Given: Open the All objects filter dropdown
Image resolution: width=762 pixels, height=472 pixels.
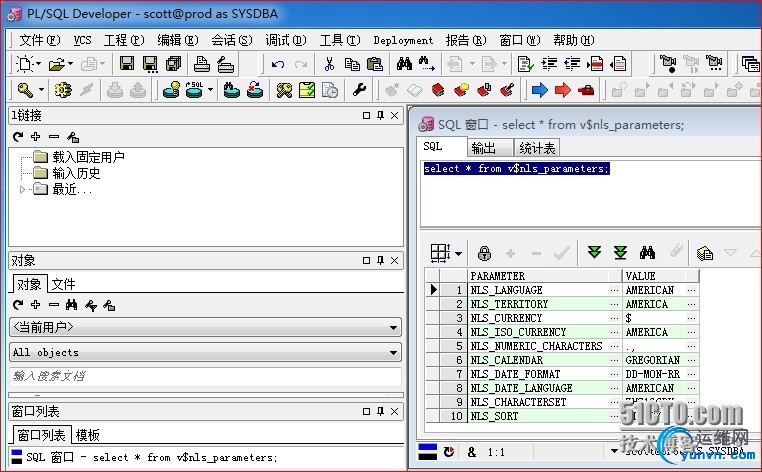Looking at the screenshot, I should point(393,353).
